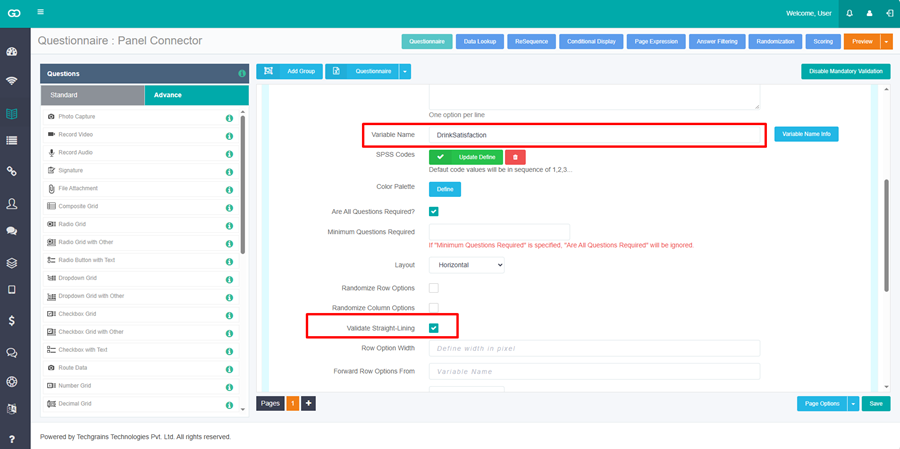Screen dimensions: 900x449
Task: Open the Layout Horizontal dropdown
Action: [467, 265]
